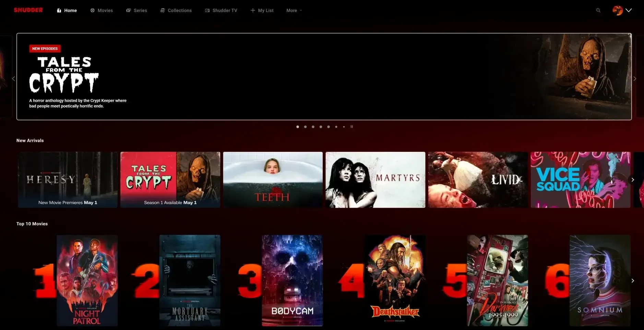This screenshot has width=644, height=330.
Task: Switch to Shudder TV
Action: point(221,10)
